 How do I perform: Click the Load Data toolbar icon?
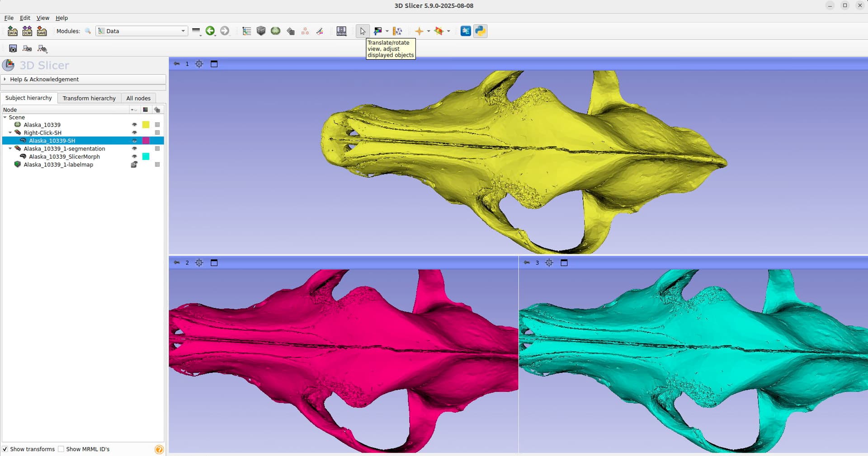(13, 31)
